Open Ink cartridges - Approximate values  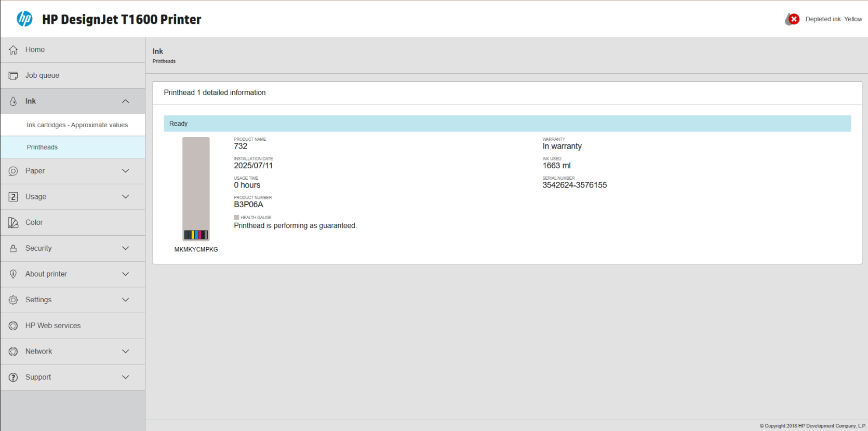click(77, 125)
